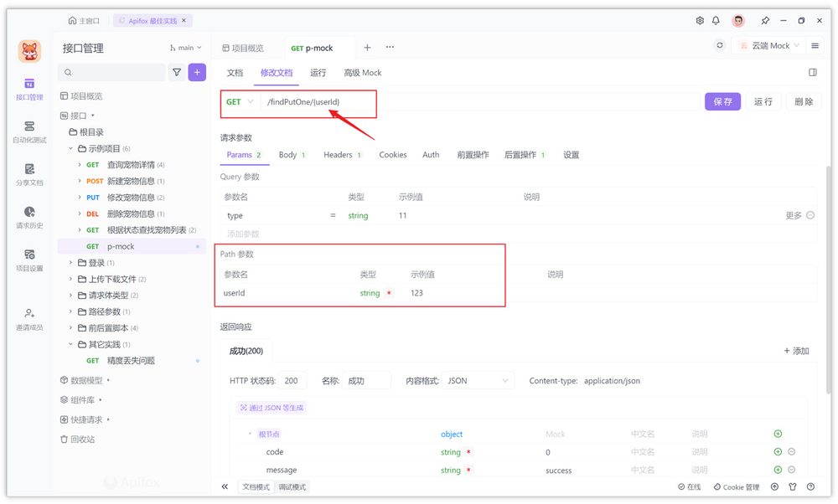Open the GET method dropdown
This screenshot has width=838, height=504.
coord(240,102)
